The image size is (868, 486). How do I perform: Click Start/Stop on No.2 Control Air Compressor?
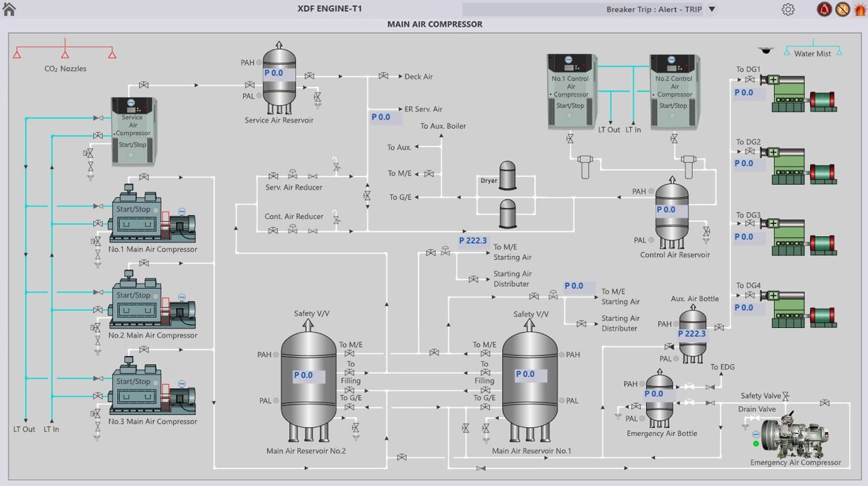(x=673, y=106)
